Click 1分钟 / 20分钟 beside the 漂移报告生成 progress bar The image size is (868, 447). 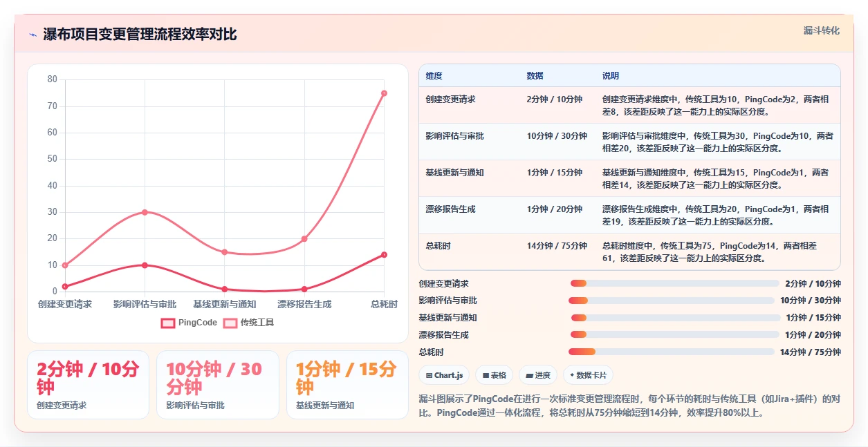[x=813, y=335]
